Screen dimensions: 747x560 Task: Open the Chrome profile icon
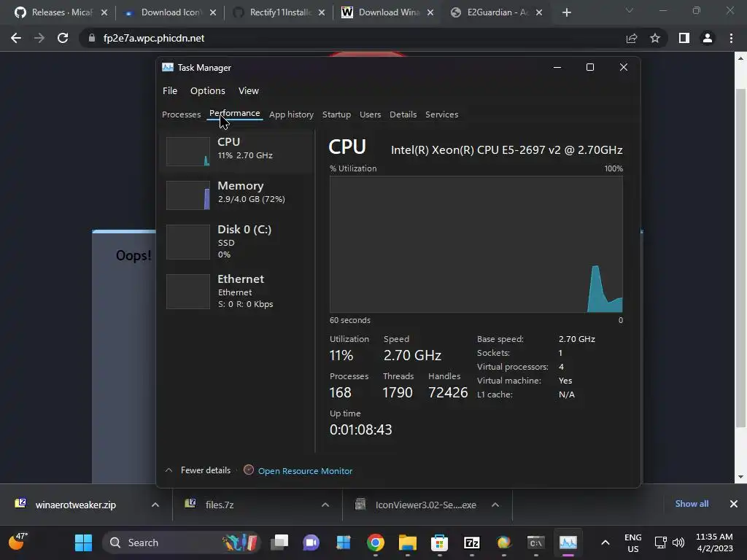click(708, 38)
